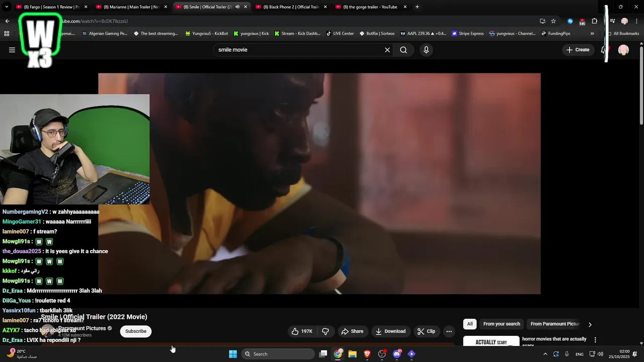Subscribe to Paramount Pictures channel
Image resolution: width=644 pixels, height=362 pixels.
pyautogui.click(x=136, y=331)
